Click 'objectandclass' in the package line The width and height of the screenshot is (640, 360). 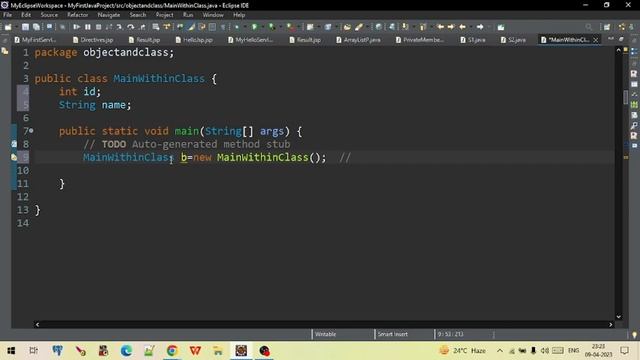click(x=127, y=52)
